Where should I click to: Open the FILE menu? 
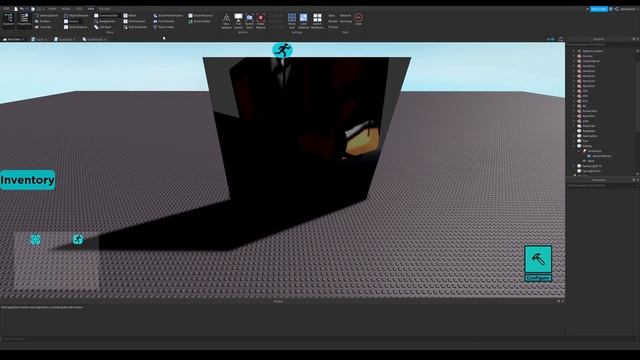[x=6, y=9]
